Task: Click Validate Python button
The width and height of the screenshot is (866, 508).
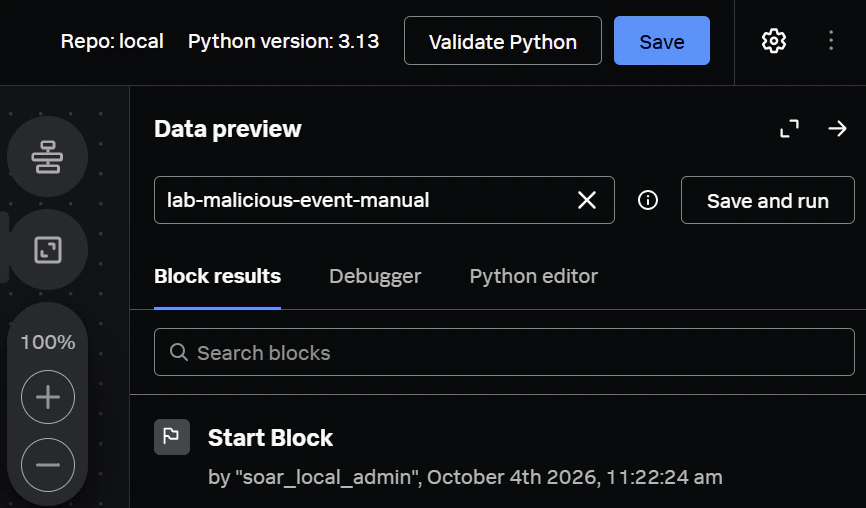Action: pyautogui.click(x=503, y=41)
